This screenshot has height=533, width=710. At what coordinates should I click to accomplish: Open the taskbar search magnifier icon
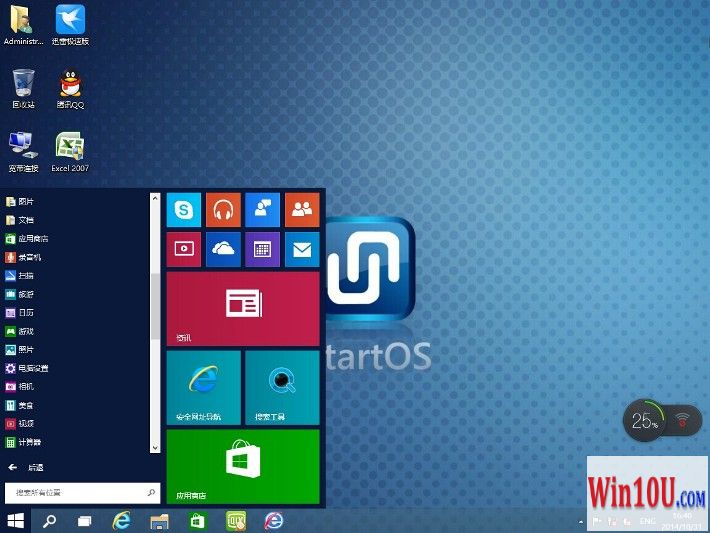click(x=49, y=521)
